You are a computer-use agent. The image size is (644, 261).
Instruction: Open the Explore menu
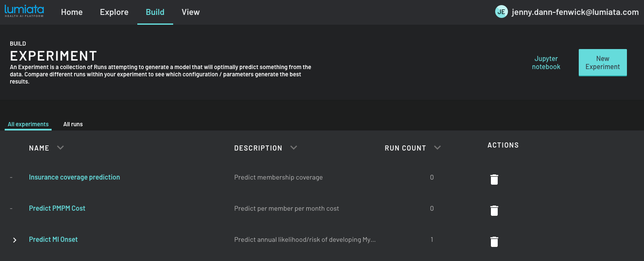coord(114,12)
